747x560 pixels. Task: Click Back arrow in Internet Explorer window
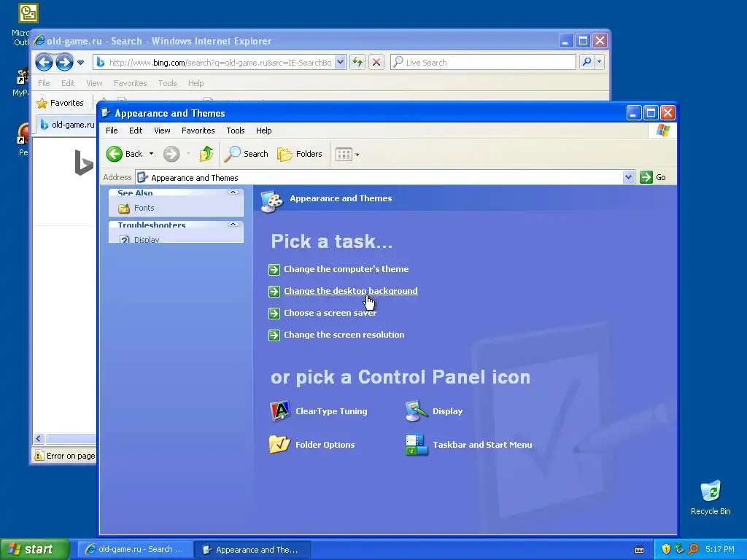coord(44,62)
